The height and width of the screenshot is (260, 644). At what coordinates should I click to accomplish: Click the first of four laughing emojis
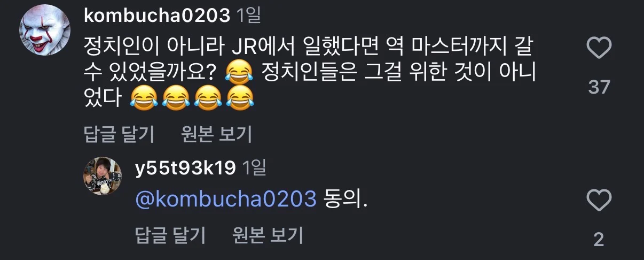tap(143, 98)
